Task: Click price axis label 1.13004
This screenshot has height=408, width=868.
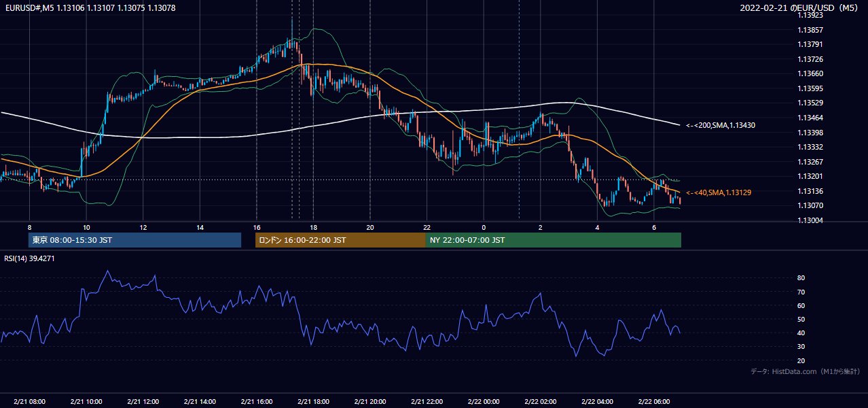Action: pyautogui.click(x=810, y=220)
